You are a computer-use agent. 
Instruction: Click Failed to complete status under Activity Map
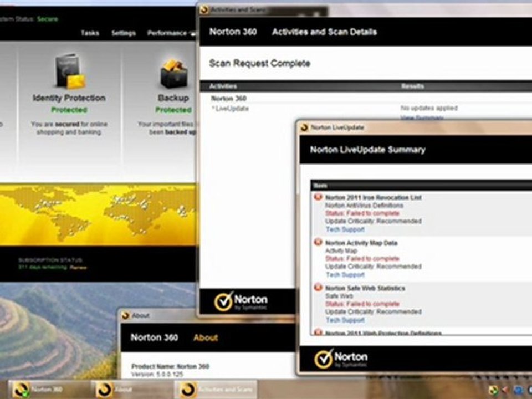click(362, 259)
